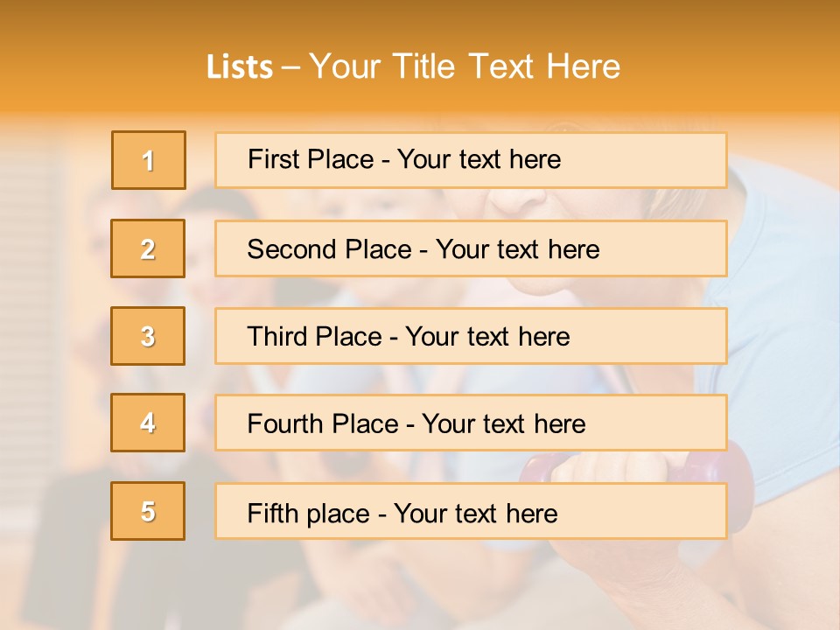Click the bold word "Lists" in title
Viewport: 840px width, 630px height.
click(239, 67)
